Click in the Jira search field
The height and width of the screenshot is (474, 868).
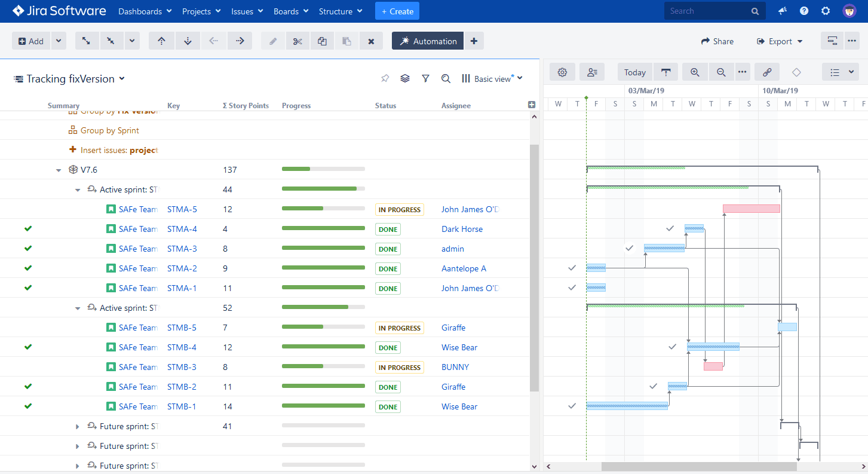pos(708,11)
